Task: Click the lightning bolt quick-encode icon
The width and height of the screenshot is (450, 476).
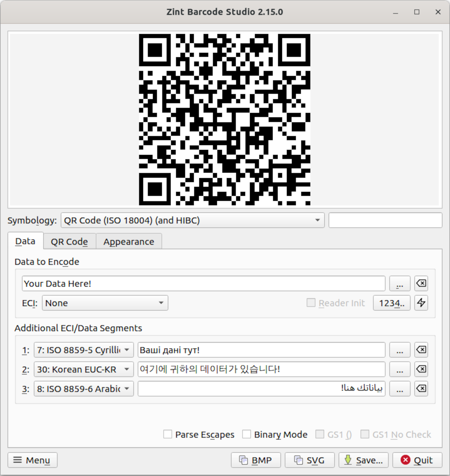Action: point(421,303)
